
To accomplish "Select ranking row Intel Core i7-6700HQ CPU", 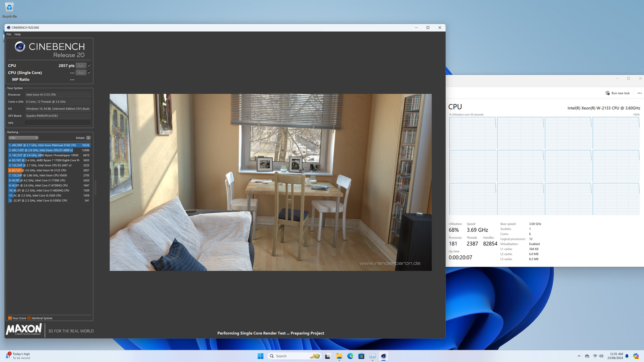I will click(49, 185).
